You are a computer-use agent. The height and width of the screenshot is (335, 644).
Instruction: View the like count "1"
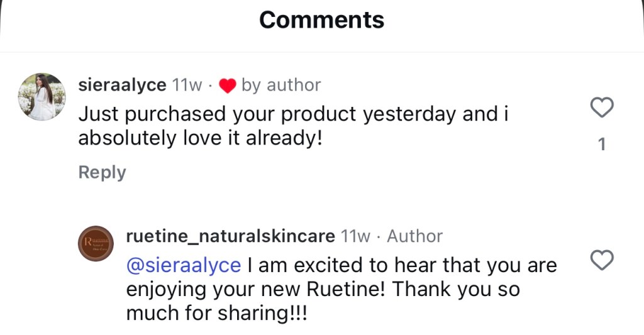click(602, 145)
